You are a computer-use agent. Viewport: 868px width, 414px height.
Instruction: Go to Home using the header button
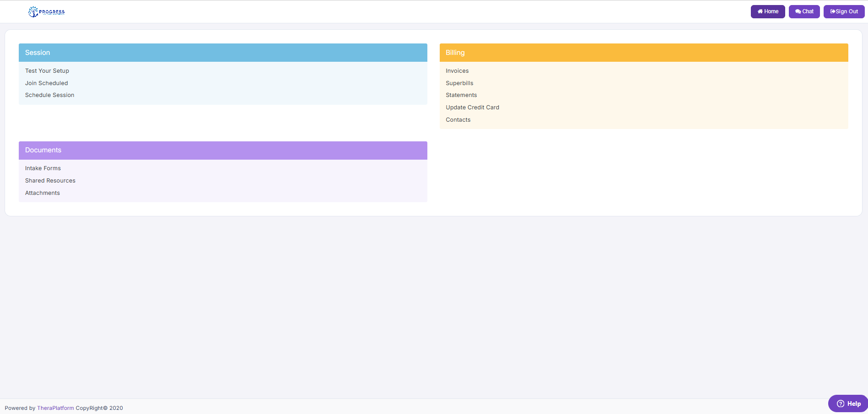pos(767,11)
